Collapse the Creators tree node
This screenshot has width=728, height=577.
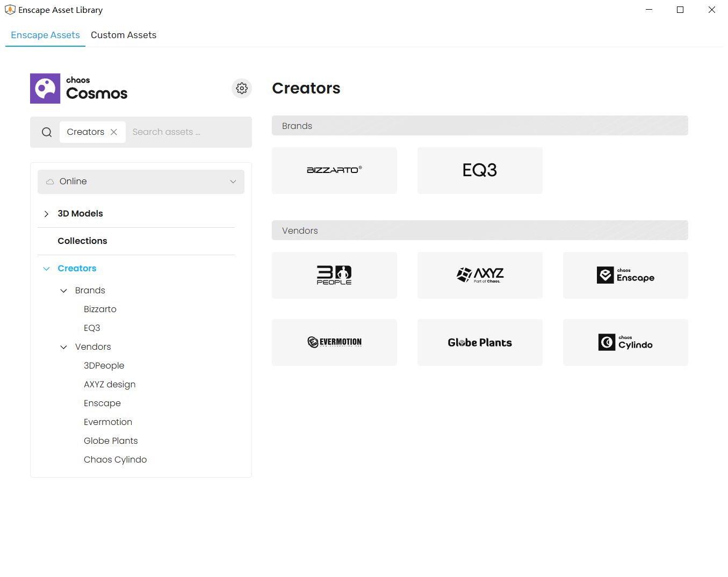tap(46, 269)
